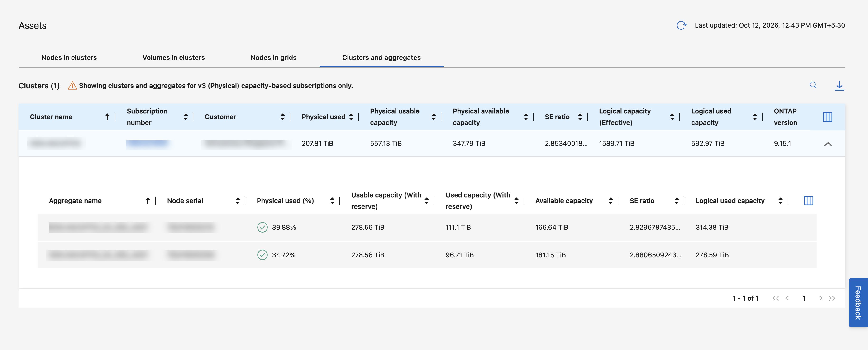Sort clusters by SE ratio column
The width and height of the screenshot is (868, 350).
(580, 117)
